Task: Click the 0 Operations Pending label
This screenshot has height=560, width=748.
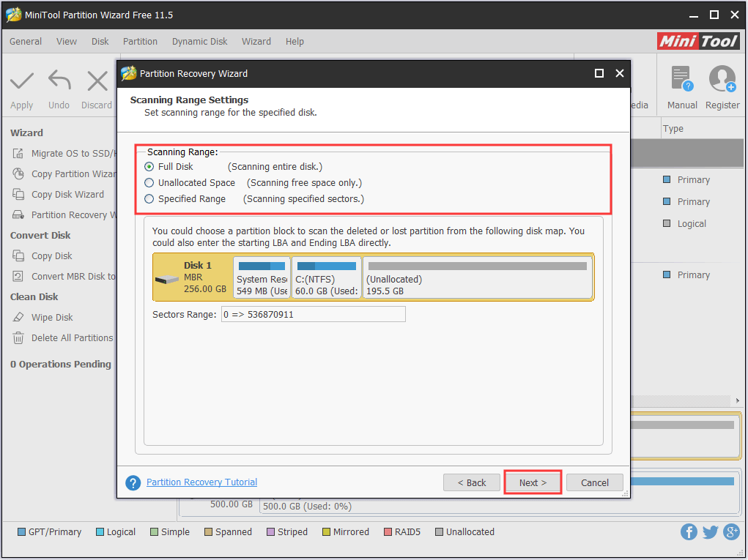Action: point(61,364)
